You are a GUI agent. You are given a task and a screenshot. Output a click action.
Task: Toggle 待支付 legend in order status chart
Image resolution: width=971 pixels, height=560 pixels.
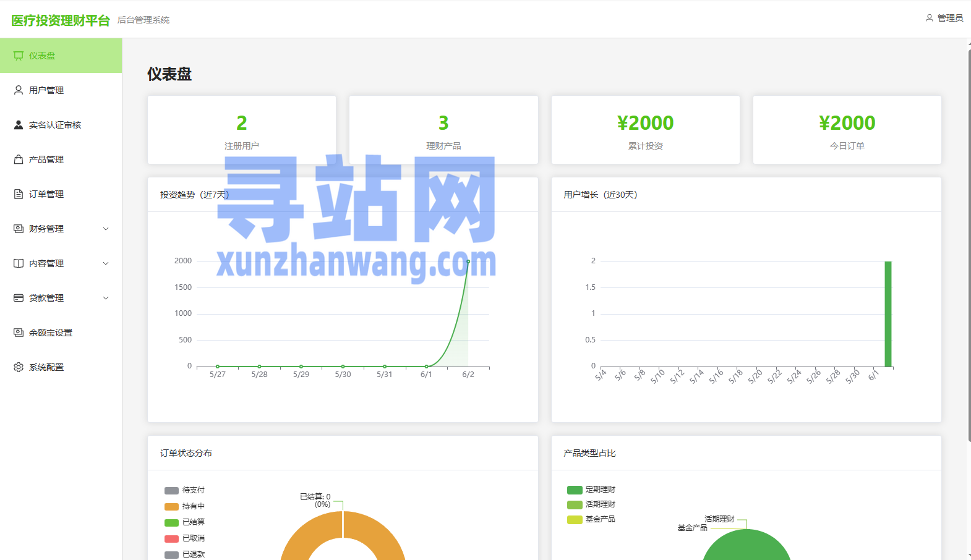[x=184, y=490]
